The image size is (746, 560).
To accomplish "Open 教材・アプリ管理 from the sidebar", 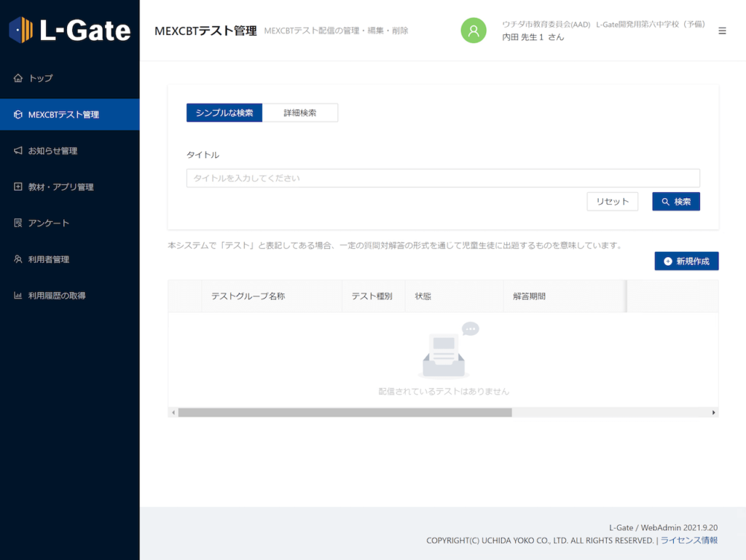I will pyautogui.click(x=61, y=187).
